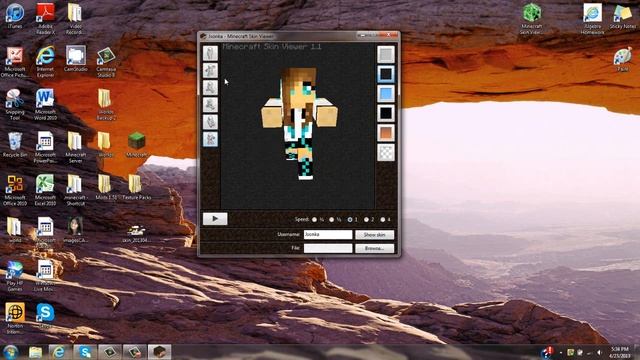Image resolution: width=640 pixels, height=360 pixels.
Task: Select the Skype desktop icon
Action: point(45,316)
